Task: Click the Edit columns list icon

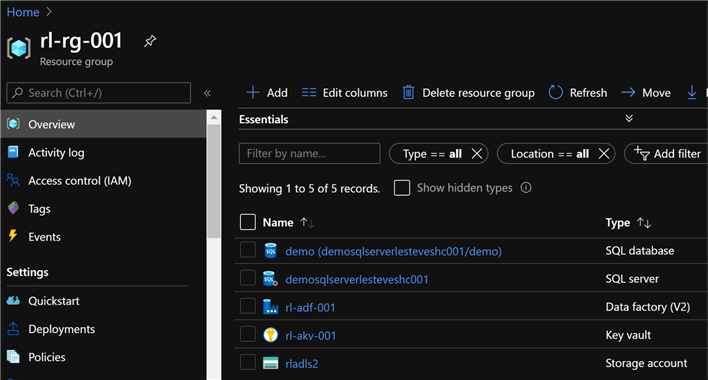Action: [309, 93]
